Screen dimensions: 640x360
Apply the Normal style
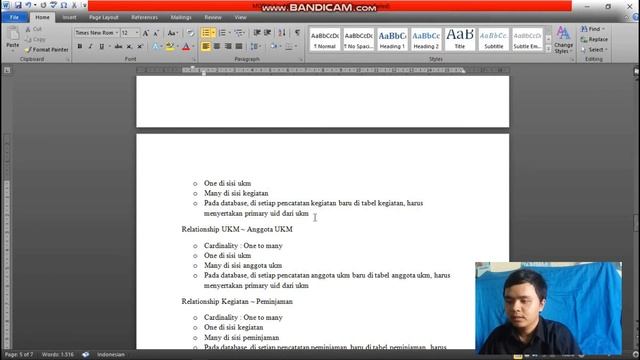click(x=324, y=39)
